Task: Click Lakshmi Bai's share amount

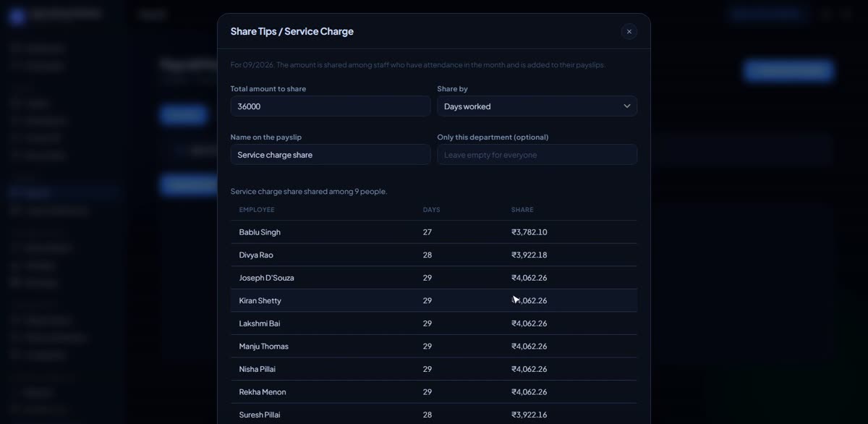Action: coord(529,323)
